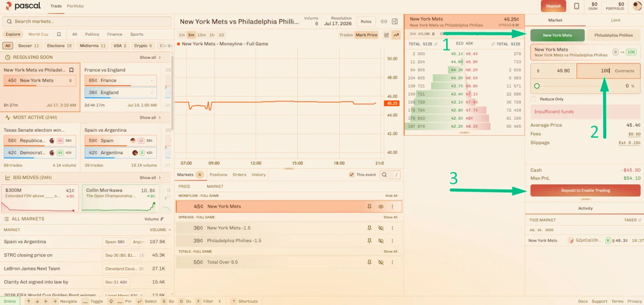The width and height of the screenshot is (644, 305).
Task: Open the user avatar menu
Action: pyautogui.click(x=637, y=6)
